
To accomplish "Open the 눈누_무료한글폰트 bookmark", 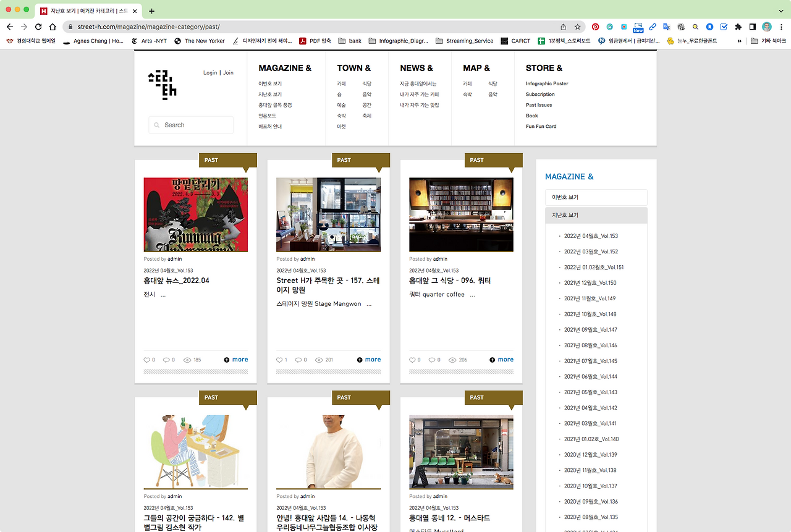I will click(692, 41).
